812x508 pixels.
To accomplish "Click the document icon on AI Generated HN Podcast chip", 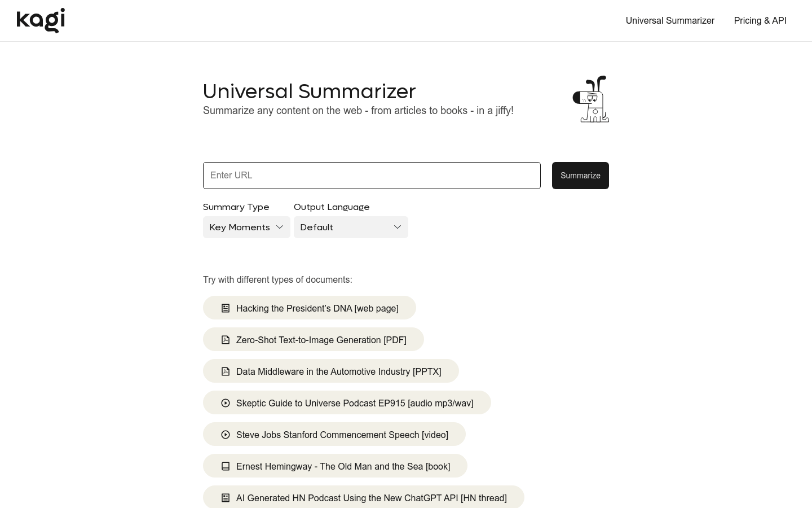I will pyautogui.click(x=226, y=498).
